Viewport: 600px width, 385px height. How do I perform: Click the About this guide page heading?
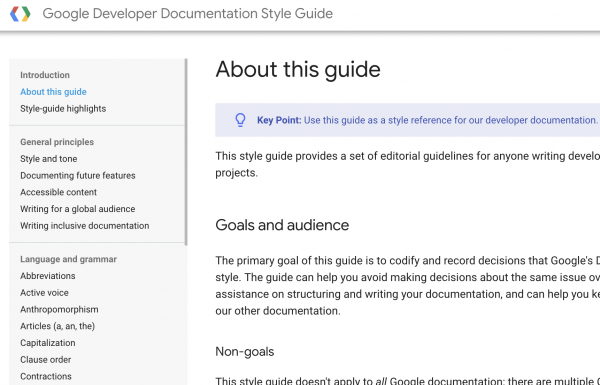point(298,69)
